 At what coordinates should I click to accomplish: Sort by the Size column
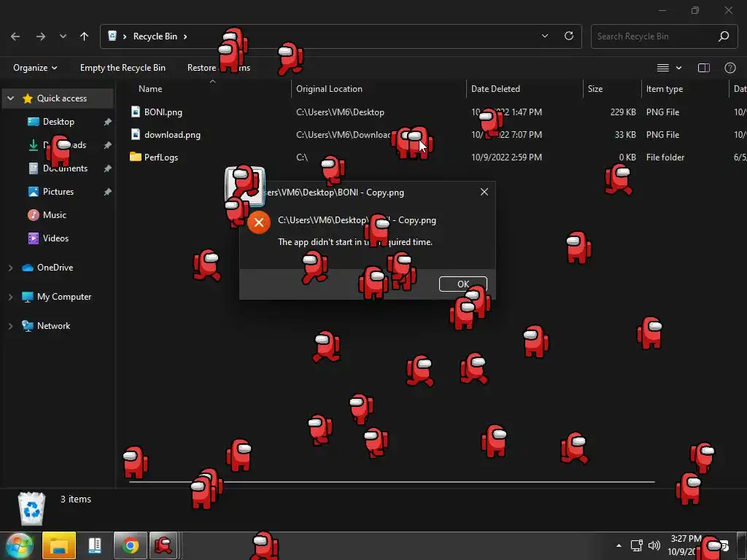595,88
